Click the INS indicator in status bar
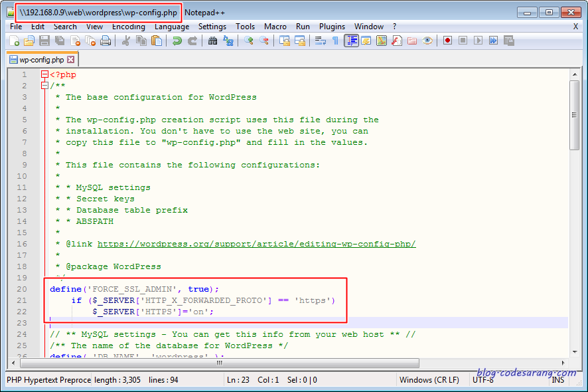 tap(558, 380)
